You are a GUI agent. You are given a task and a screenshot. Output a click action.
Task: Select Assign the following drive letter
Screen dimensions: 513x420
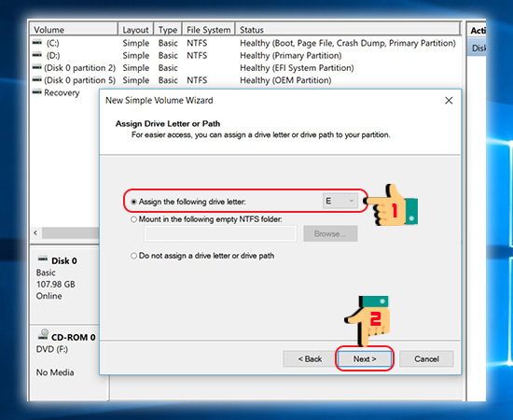tap(133, 202)
